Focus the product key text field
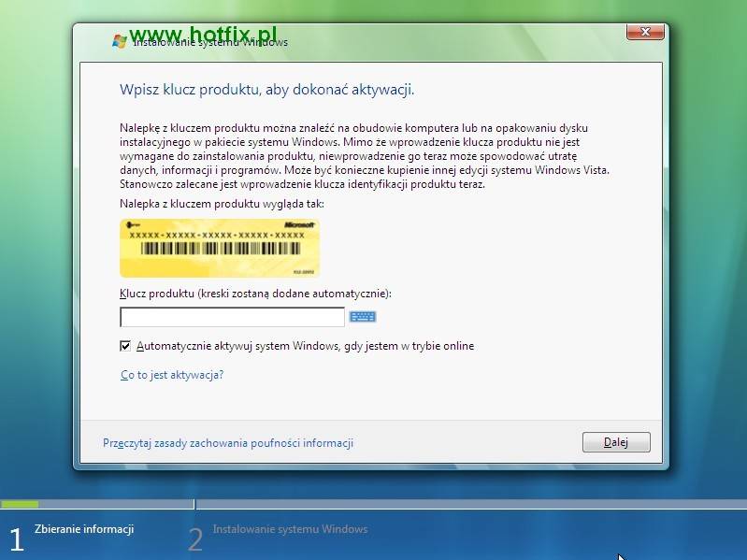Viewport: 747px width, 560px height. point(232,317)
